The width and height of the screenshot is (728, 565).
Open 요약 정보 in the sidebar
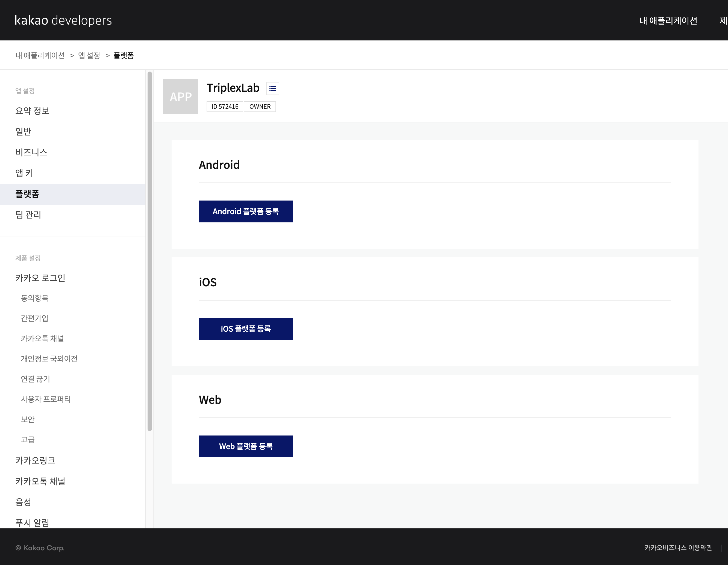coord(32,111)
